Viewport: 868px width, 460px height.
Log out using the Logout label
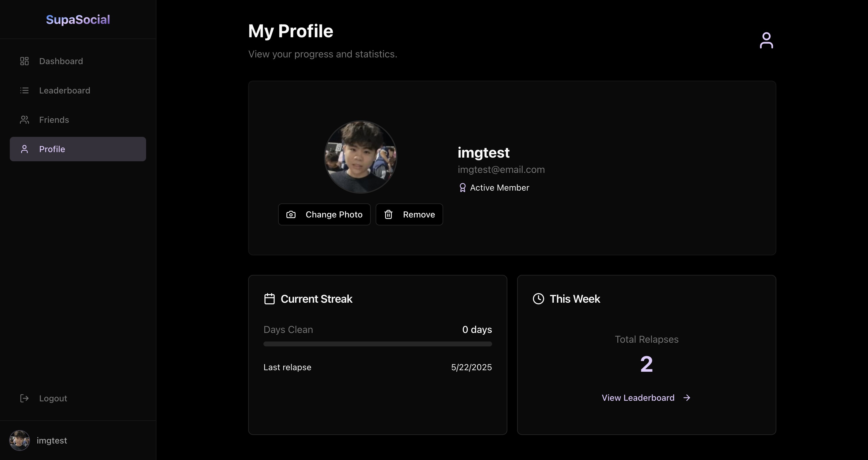(x=53, y=398)
